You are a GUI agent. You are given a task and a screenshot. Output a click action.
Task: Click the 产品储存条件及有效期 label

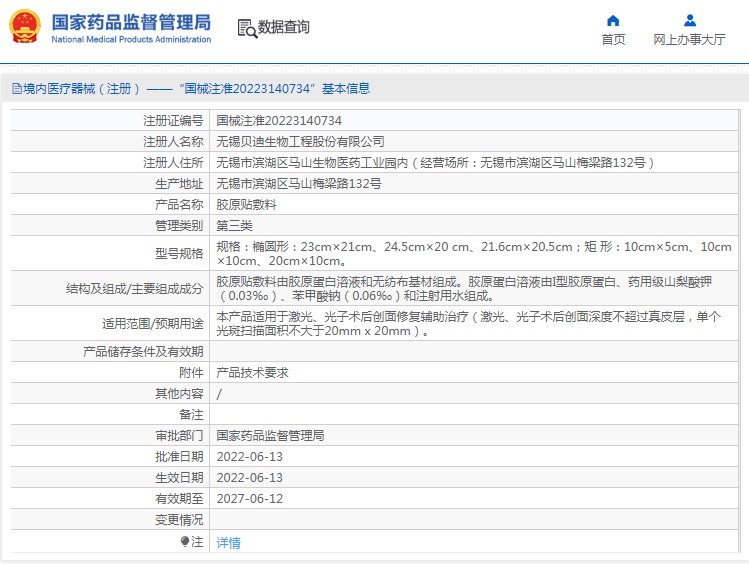point(143,352)
